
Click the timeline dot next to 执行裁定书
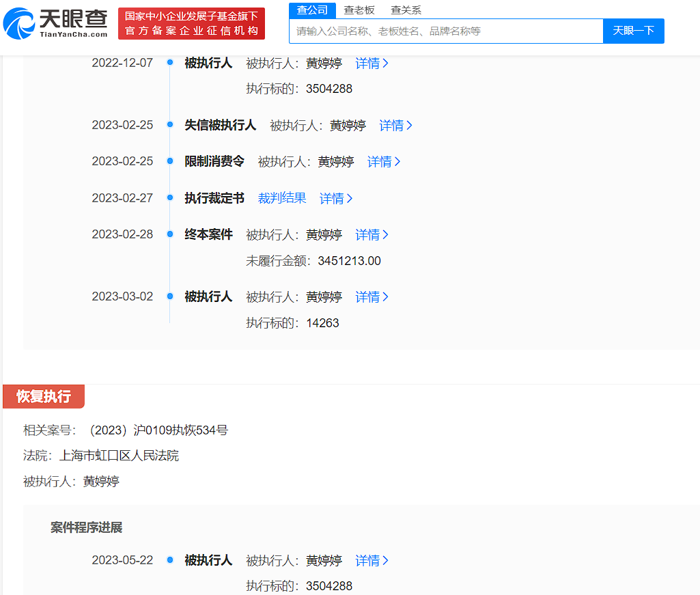point(169,198)
